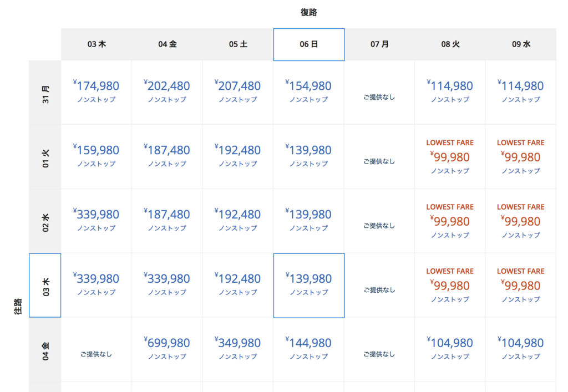The height and width of the screenshot is (392, 568).
Task: Select highlighted return date header 06 日
Action: [309, 44]
